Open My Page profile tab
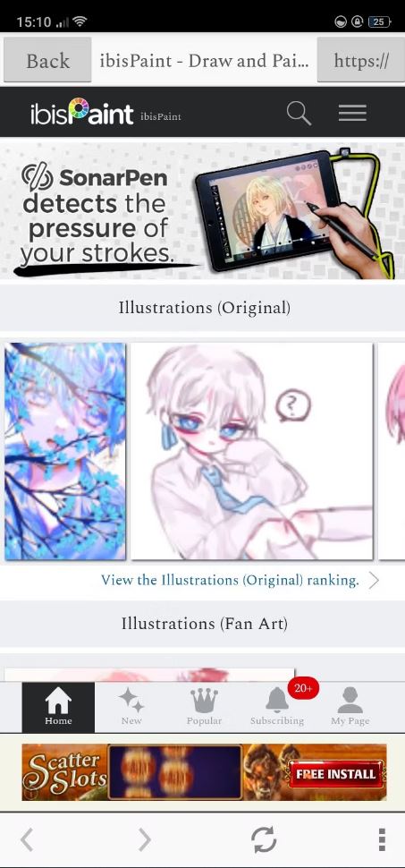Viewport: 405px width, 868px height. pyautogui.click(x=350, y=707)
